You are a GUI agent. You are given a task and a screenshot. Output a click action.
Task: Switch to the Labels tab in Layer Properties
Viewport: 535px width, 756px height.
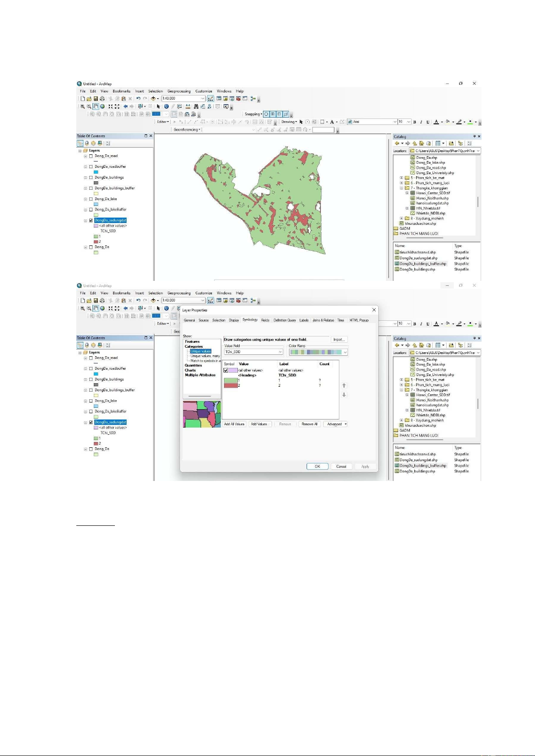[x=304, y=320]
